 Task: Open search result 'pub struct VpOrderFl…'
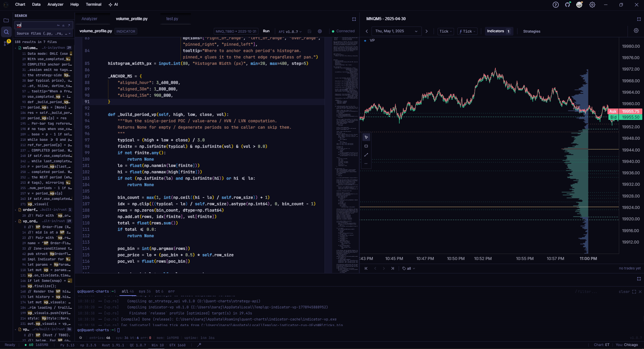47,254
